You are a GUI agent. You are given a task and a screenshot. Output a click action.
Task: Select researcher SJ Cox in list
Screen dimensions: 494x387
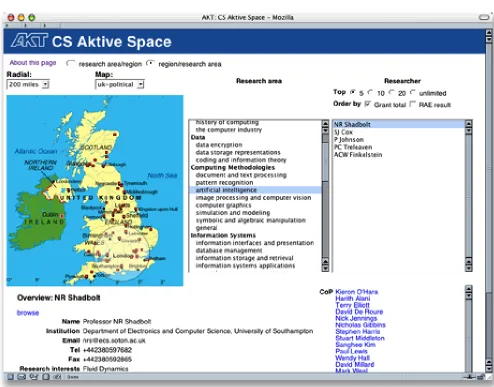[x=343, y=132]
